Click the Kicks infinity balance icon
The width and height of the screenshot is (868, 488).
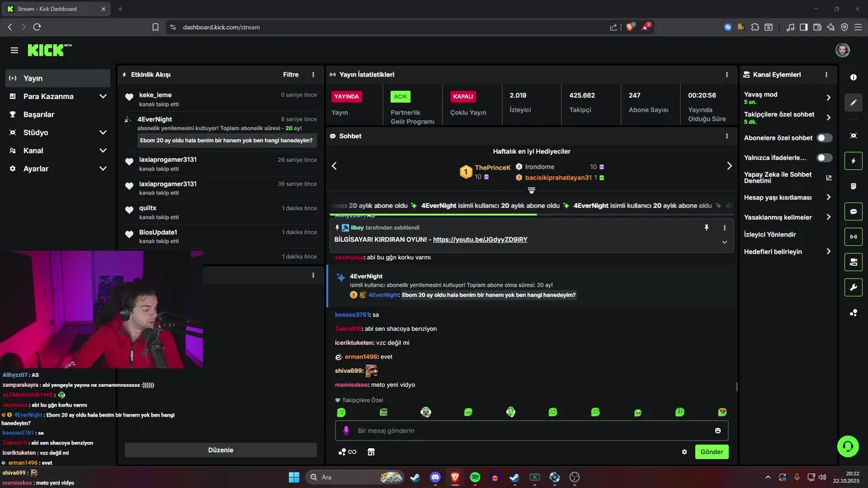click(347, 452)
